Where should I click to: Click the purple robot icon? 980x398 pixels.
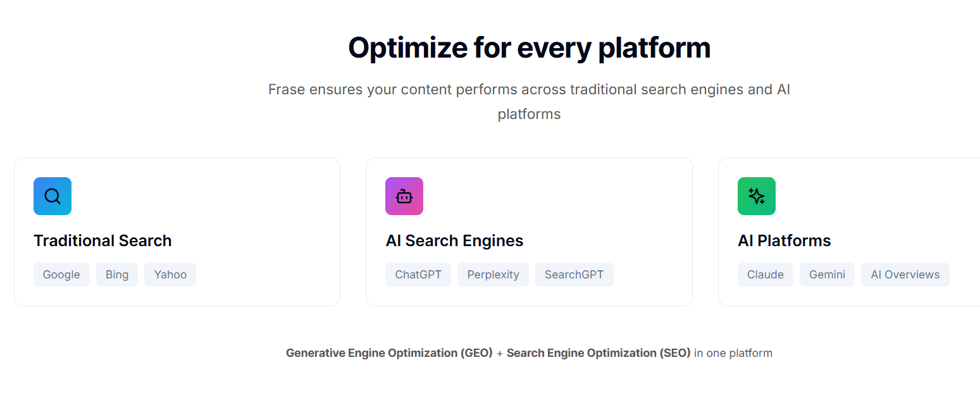(404, 196)
